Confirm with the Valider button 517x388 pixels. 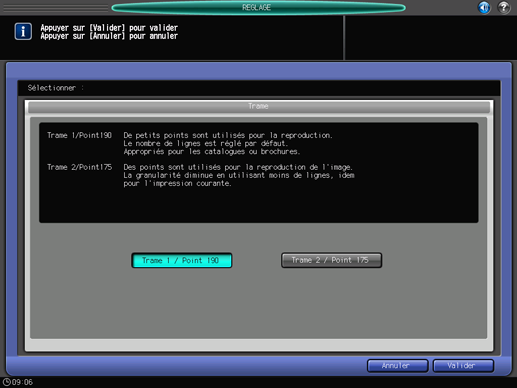click(463, 366)
